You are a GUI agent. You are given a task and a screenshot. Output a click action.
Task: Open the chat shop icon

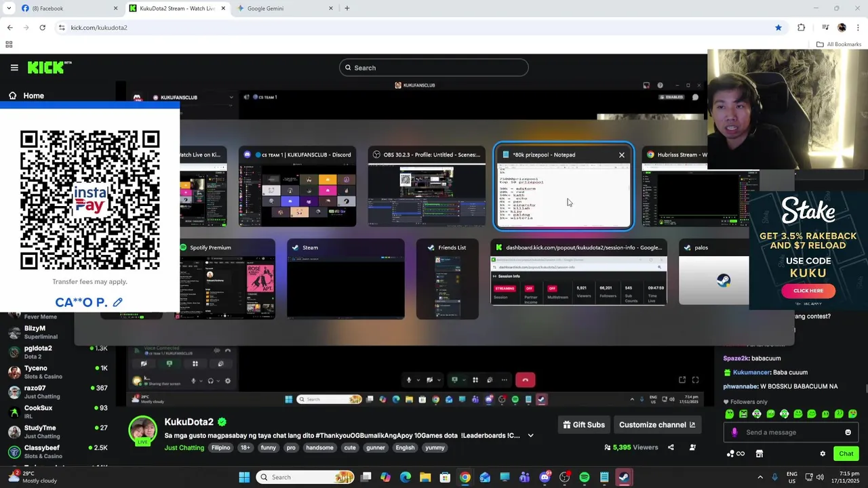[x=759, y=454]
